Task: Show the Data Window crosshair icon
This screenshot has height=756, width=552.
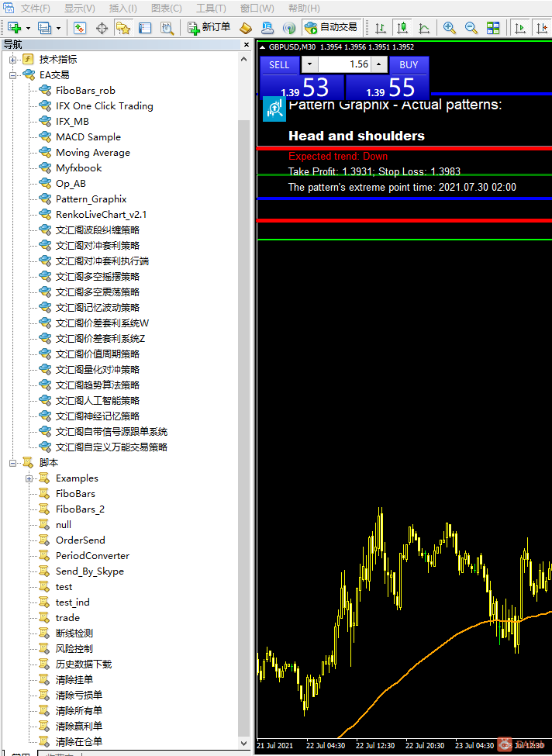Action: (102, 28)
